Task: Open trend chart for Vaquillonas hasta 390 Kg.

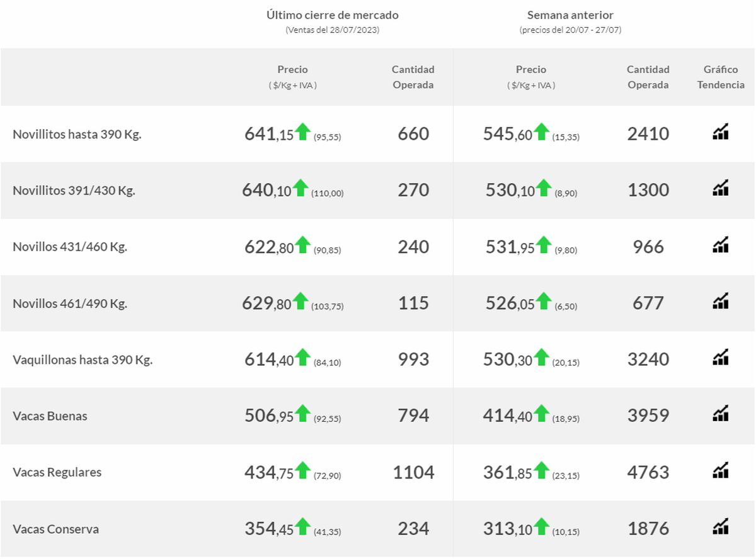Action: click(721, 358)
